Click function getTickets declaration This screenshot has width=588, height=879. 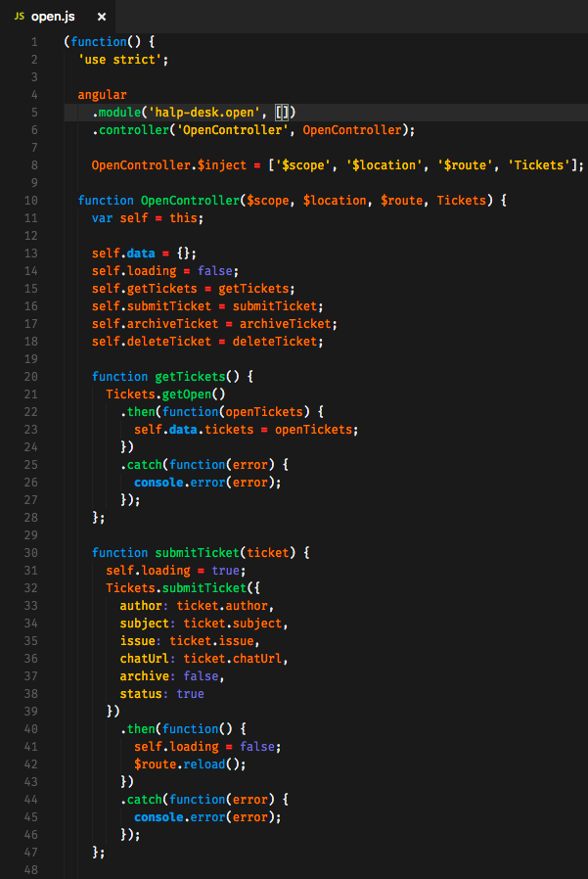pyautogui.click(x=172, y=377)
